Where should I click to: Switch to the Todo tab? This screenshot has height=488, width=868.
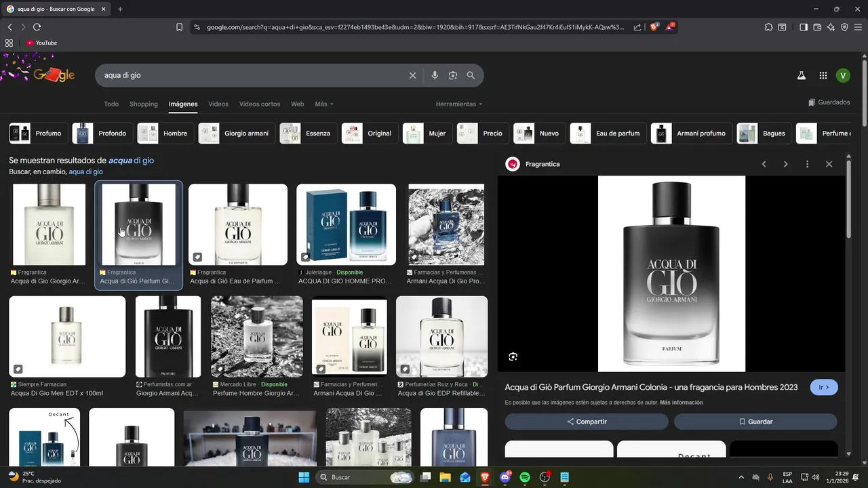tap(111, 104)
